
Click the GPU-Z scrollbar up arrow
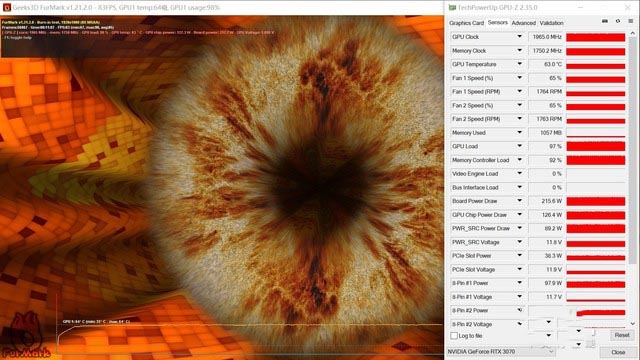click(633, 33)
